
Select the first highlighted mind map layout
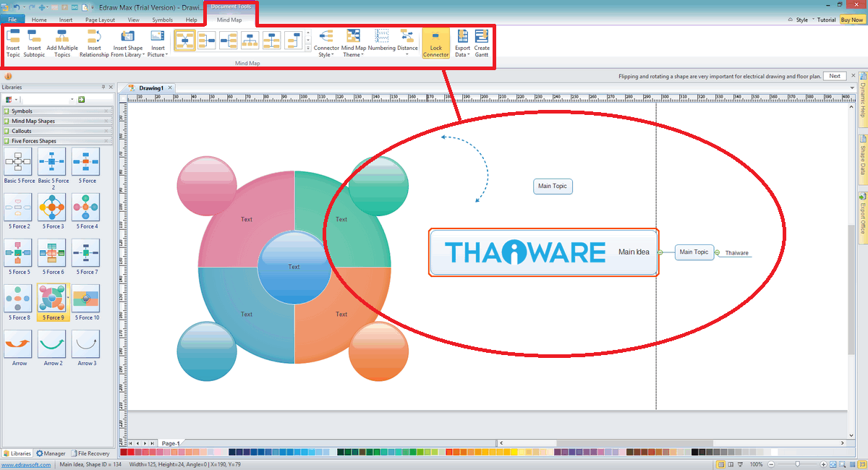pyautogui.click(x=185, y=40)
